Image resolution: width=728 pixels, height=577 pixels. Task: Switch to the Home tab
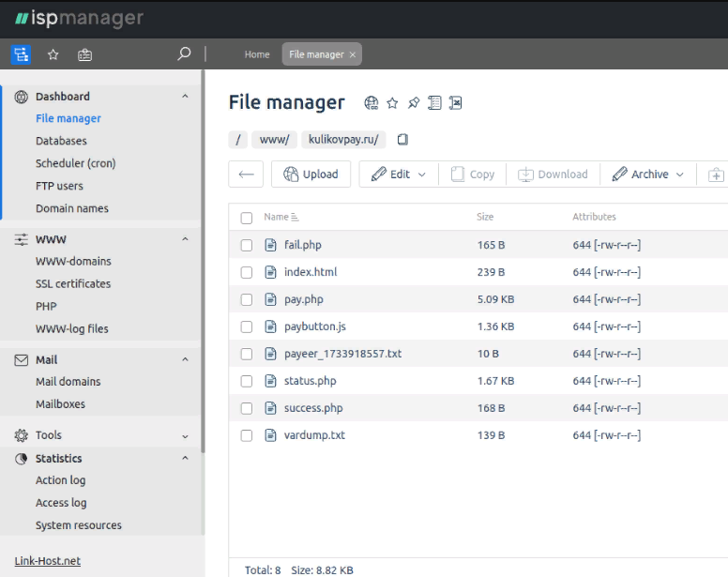(257, 54)
